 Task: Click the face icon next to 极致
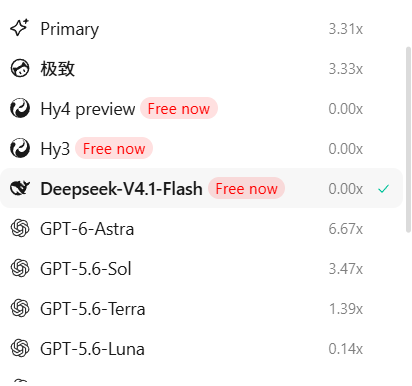(20, 68)
